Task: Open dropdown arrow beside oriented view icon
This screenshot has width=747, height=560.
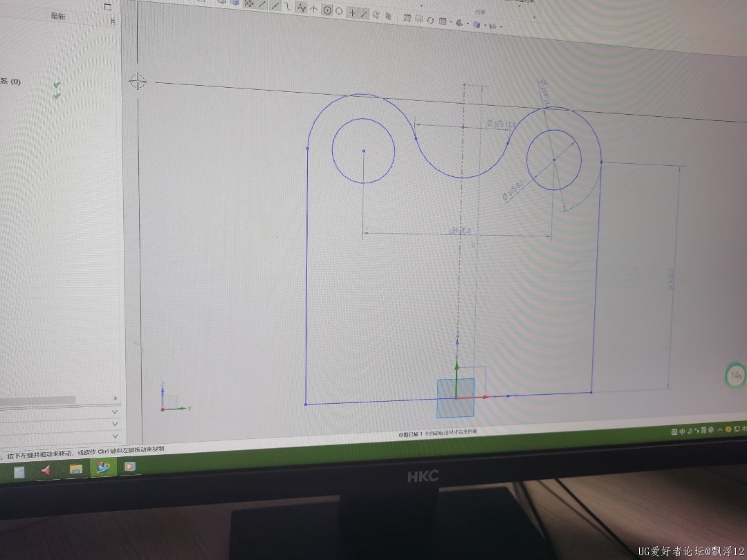Action: [468, 24]
